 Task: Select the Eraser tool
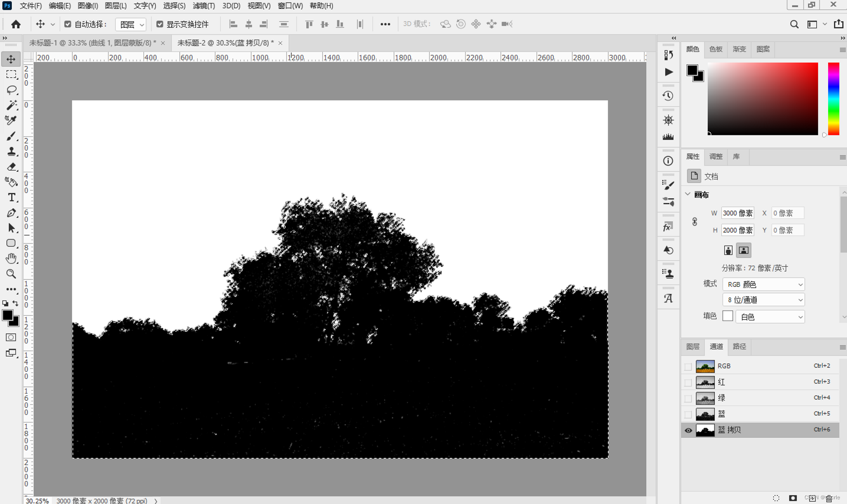[11, 167]
